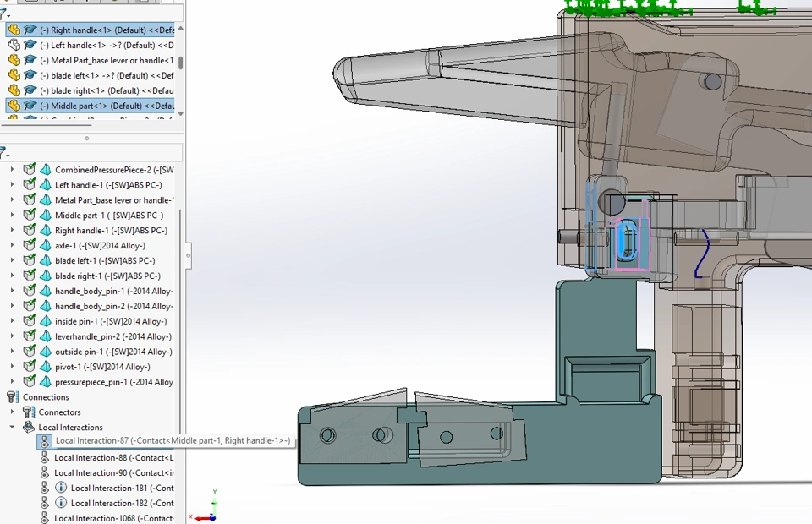The image size is (812, 524).
Task: Click the component icon beside Left handle<1>
Action: tap(14, 45)
